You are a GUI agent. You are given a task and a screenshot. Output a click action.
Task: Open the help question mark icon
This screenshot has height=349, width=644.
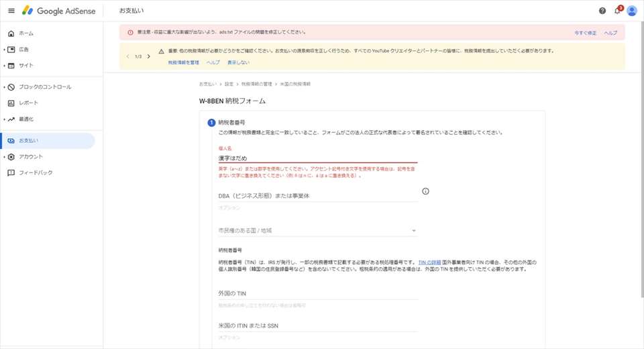pos(602,11)
